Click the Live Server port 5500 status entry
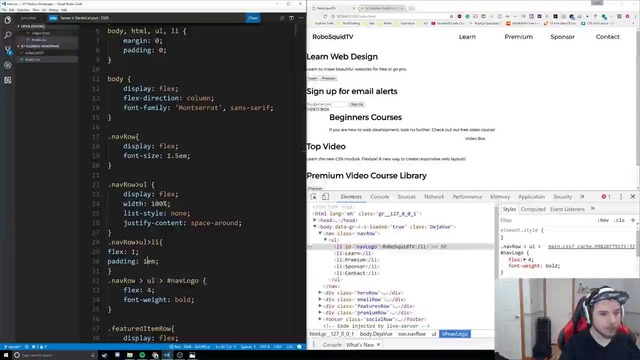Screen dimensions: 640x360 point(189,347)
